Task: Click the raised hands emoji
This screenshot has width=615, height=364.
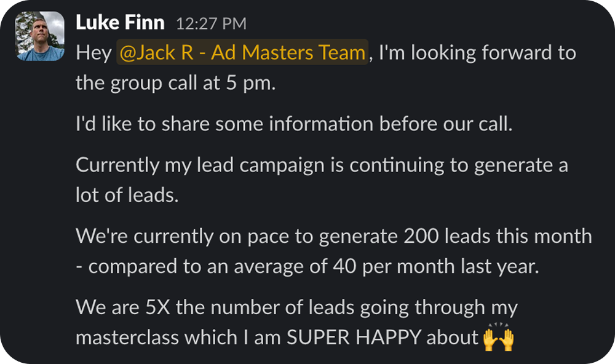Action: [x=499, y=337]
